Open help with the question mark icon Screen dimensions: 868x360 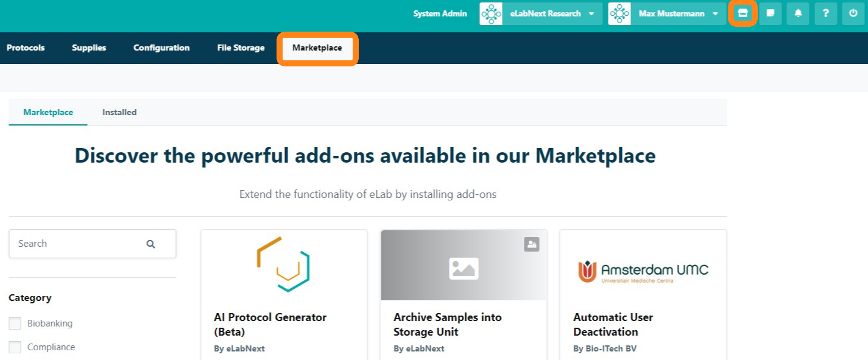(825, 13)
